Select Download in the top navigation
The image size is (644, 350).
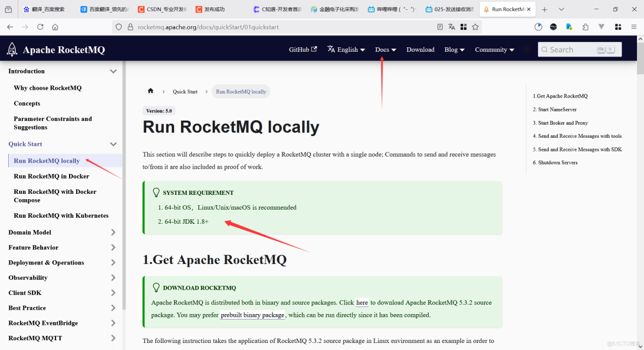[x=420, y=50]
